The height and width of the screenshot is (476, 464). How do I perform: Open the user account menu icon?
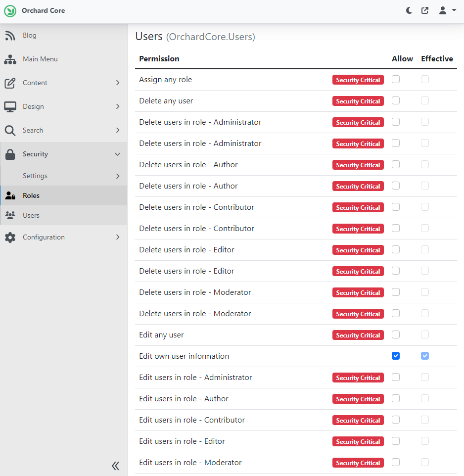[443, 10]
